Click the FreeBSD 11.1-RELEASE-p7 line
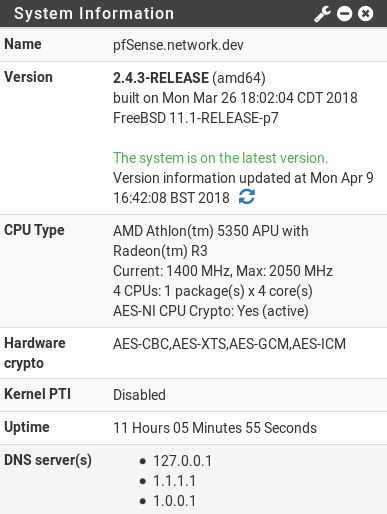 point(196,118)
